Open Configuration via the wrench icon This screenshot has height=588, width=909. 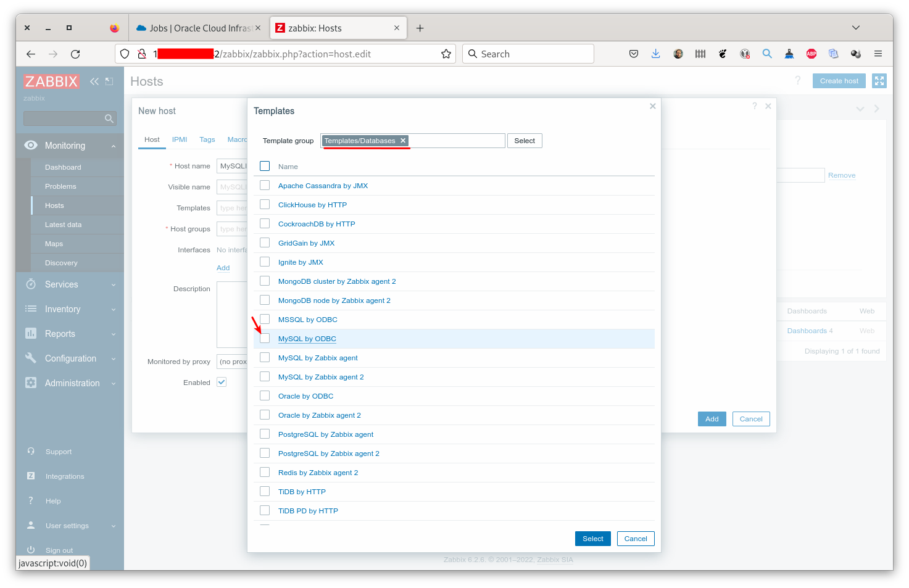(31, 358)
